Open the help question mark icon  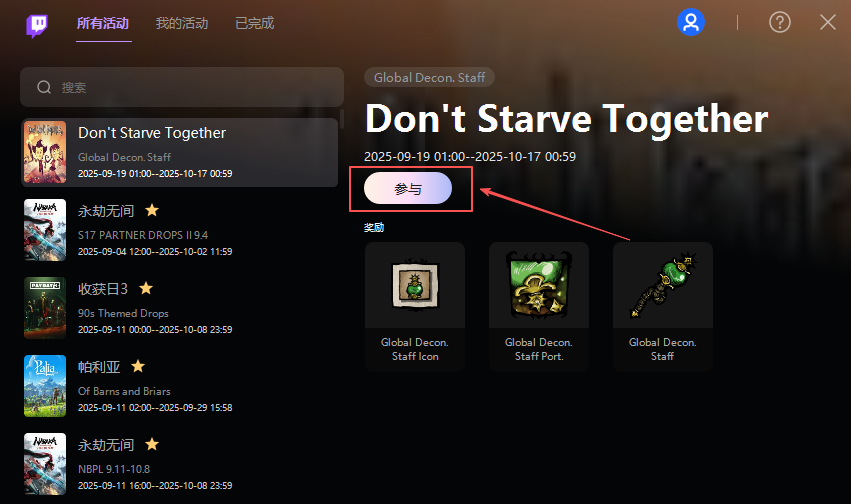779,22
